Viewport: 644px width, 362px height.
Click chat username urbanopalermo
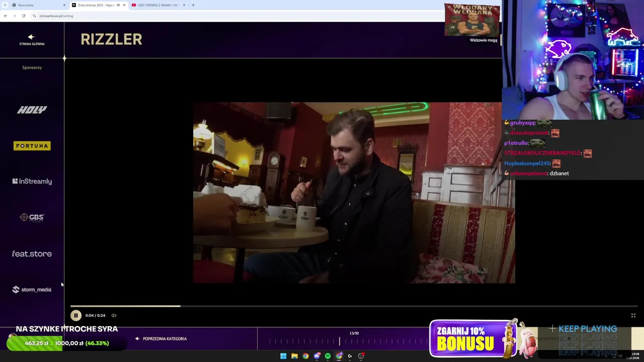(x=528, y=173)
